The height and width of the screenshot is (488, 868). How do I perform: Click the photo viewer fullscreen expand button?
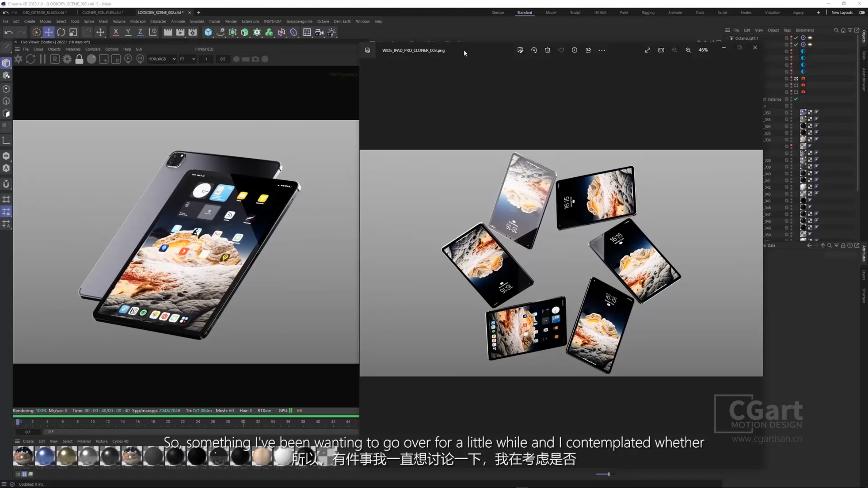point(648,50)
